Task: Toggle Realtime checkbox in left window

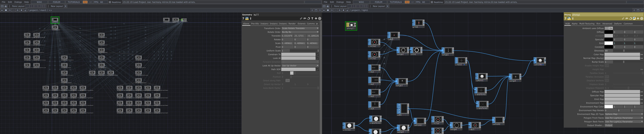Action: (110, 2)
